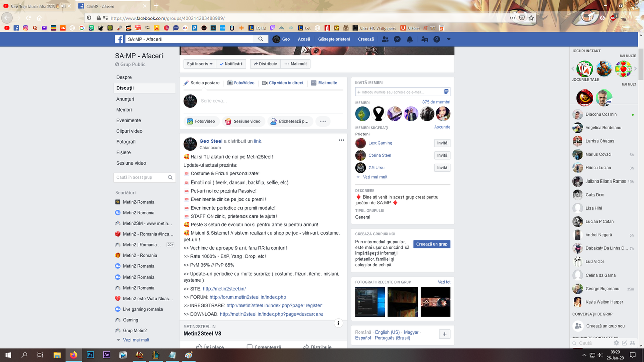Viewport: 644px width, 362px height.
Task: Open After Effects from the taskbar
Action: (x=106, y=355)
